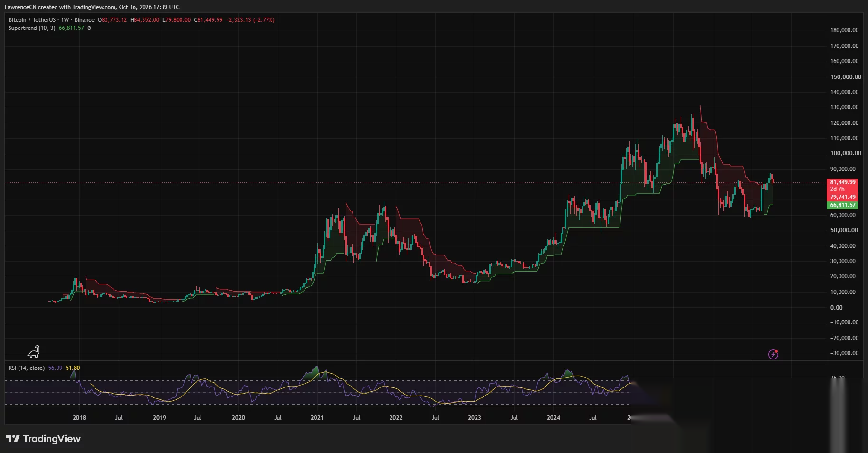
Task: Click the -2,323.13 (-2.77%) change value
Action: [x=250, y=20]
